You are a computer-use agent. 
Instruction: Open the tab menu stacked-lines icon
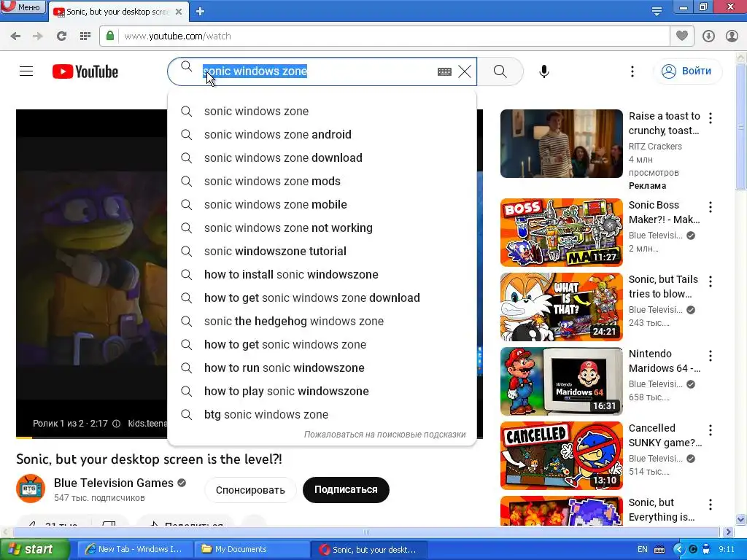[x=657, y=11]
